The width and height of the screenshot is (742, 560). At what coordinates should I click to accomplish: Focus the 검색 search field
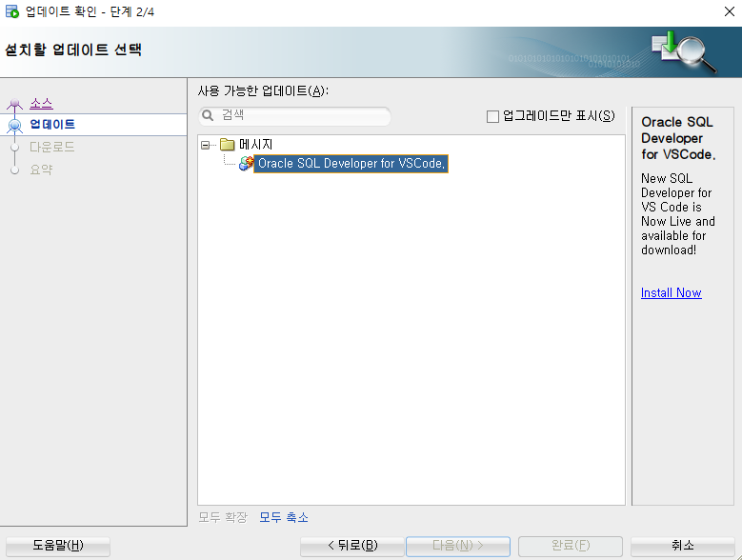pos(295,116)
